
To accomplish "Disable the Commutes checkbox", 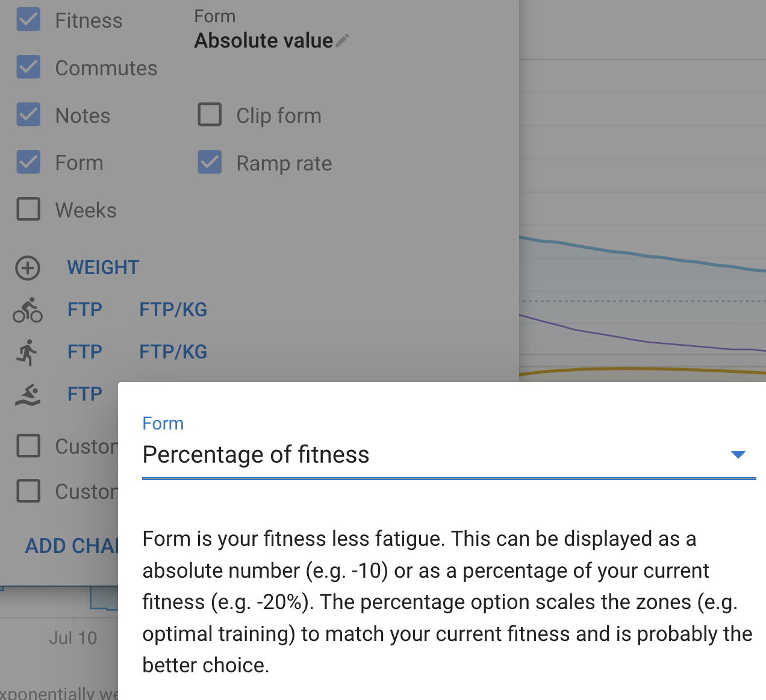I will click(28, 67).
